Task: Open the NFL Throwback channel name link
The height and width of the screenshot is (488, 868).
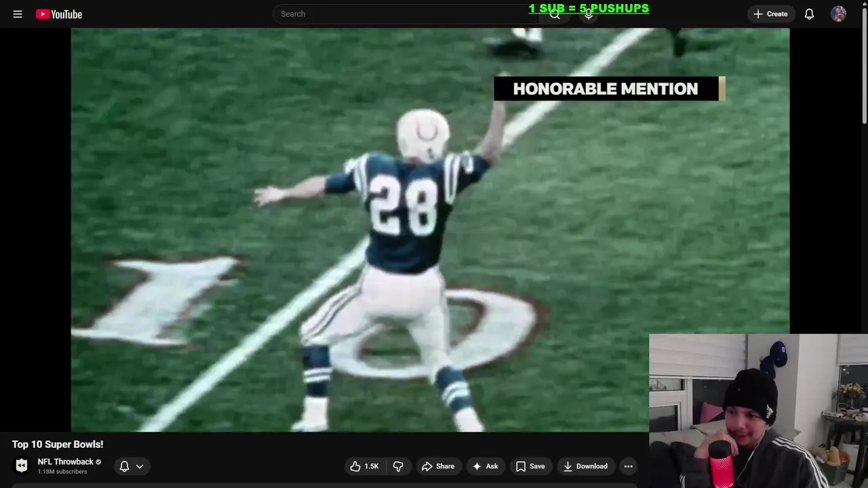Action: (66, 462)
